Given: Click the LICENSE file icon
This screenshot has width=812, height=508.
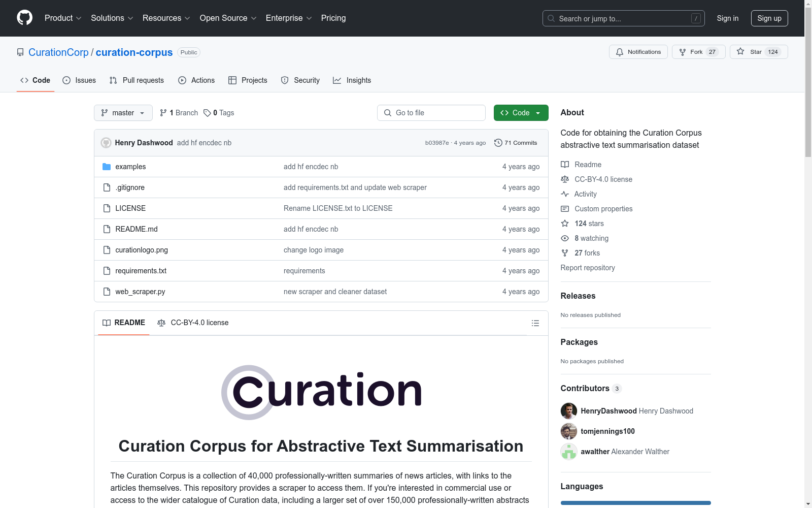Looking at the screenshot, I should tap(107, 208).
